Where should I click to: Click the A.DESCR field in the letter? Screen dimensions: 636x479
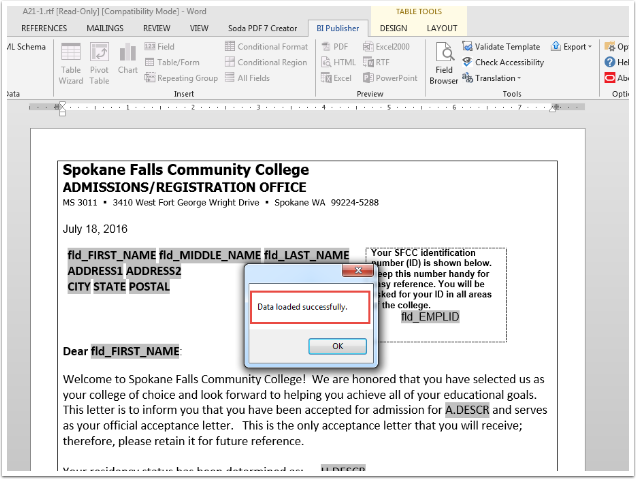(467, 410)
